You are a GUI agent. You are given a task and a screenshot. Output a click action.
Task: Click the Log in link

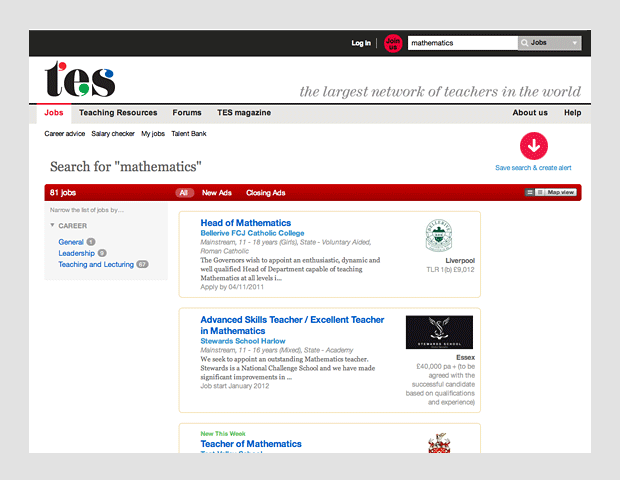(361, 43)
